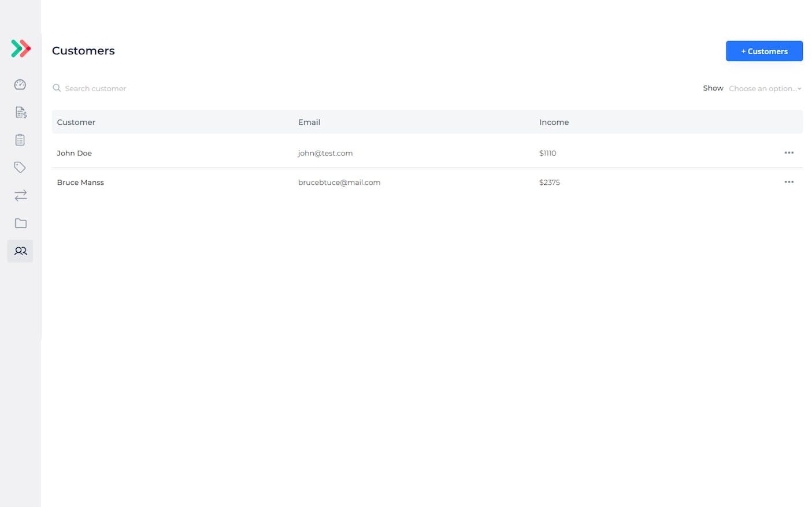Expand the Show options dropdown
Screen dimensions: 812x507
765,88
